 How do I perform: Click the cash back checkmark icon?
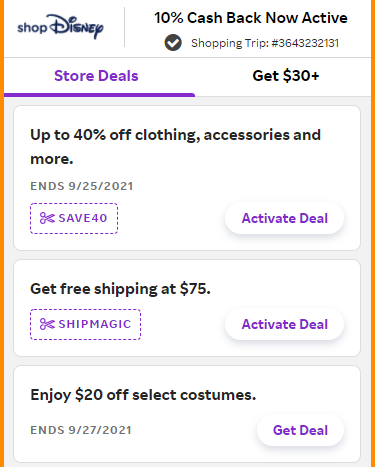pyautogui.click(x=173, y=43)
